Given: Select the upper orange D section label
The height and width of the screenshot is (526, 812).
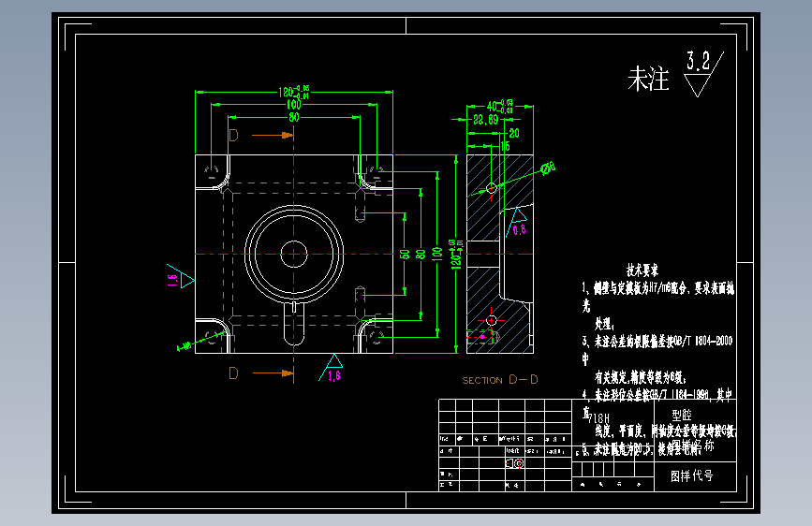Looking at the screenshot, I should pyautogui.click(x=233, y=136).
